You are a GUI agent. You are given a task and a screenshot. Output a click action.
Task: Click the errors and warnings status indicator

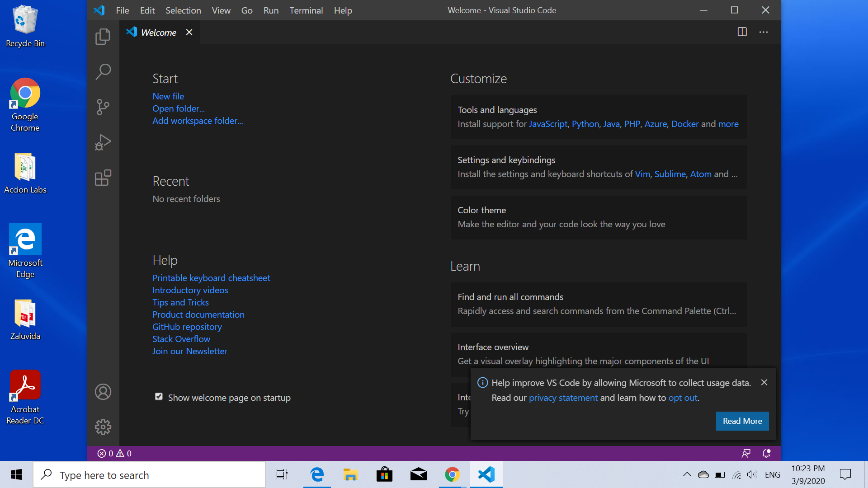114,453
